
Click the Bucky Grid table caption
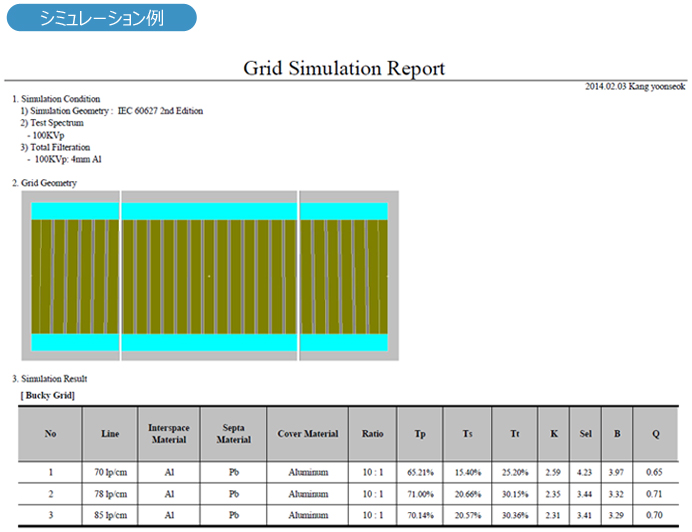point(48,396)
